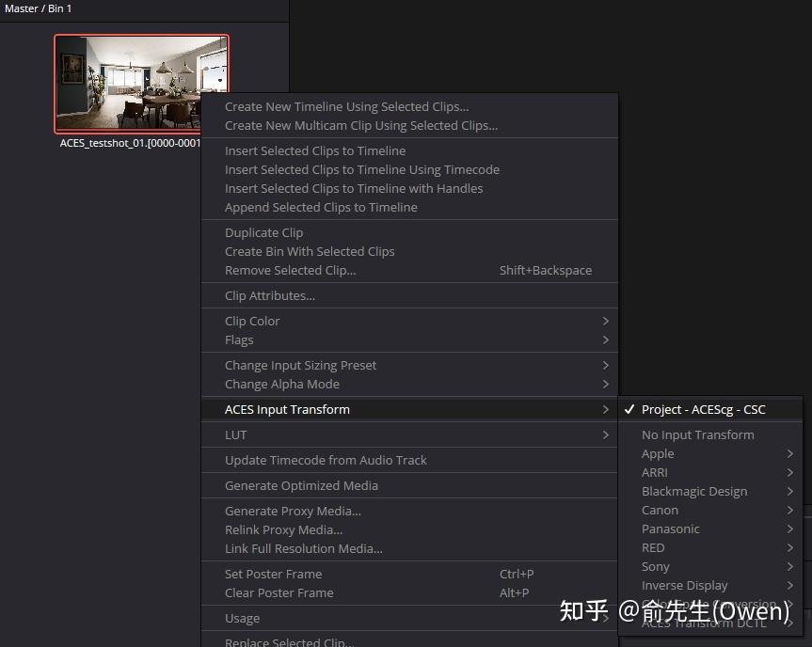Select Set Poster Frame
Screen dimensions: 812x647
(x=273, y=574)
